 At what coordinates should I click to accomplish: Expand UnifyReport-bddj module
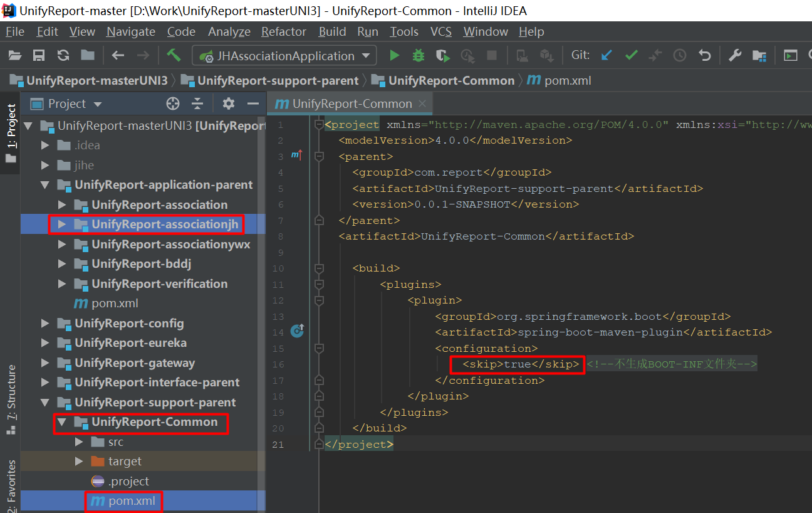point(62,264)
